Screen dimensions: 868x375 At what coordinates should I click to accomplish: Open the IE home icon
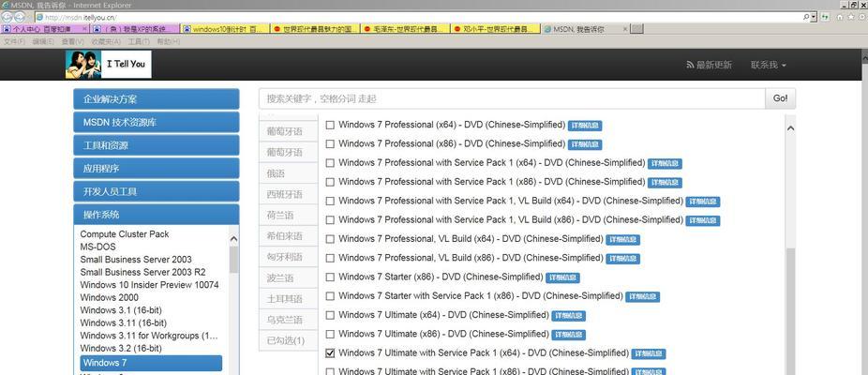(840, 17)
